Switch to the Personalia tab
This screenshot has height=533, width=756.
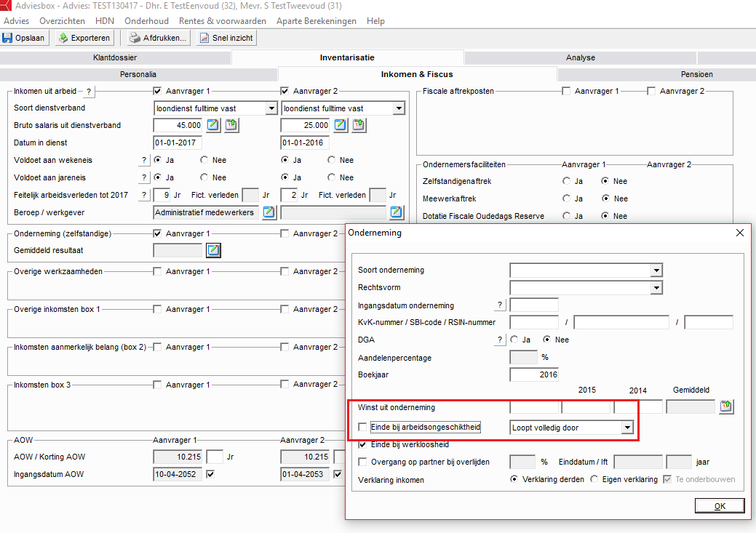[x=138, y=74]
